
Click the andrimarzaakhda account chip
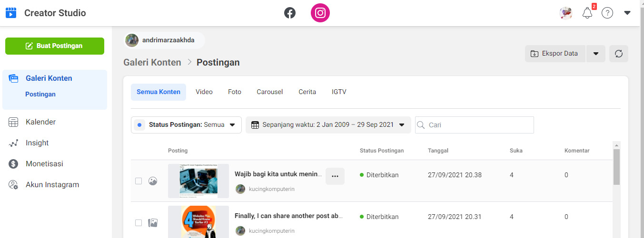[164, 40]
